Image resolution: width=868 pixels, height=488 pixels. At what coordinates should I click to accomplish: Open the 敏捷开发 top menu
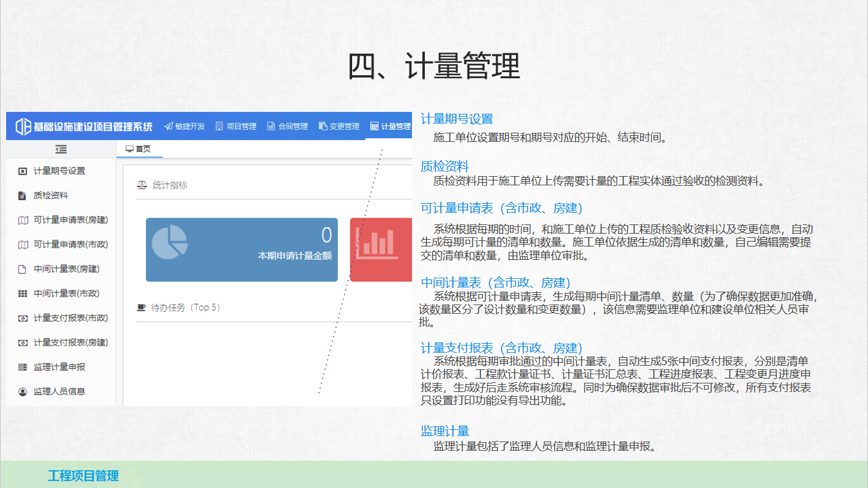click(185, 127)
